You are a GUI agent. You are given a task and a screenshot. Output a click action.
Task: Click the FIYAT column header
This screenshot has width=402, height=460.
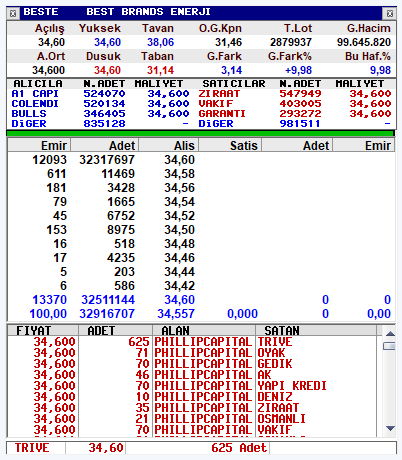click(x=43, y=331)
